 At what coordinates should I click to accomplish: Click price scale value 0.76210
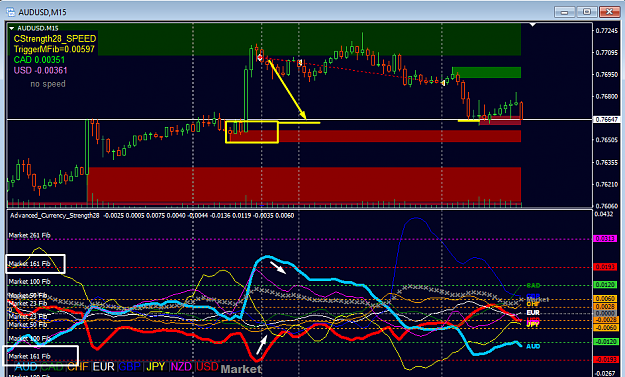point(607,185)
